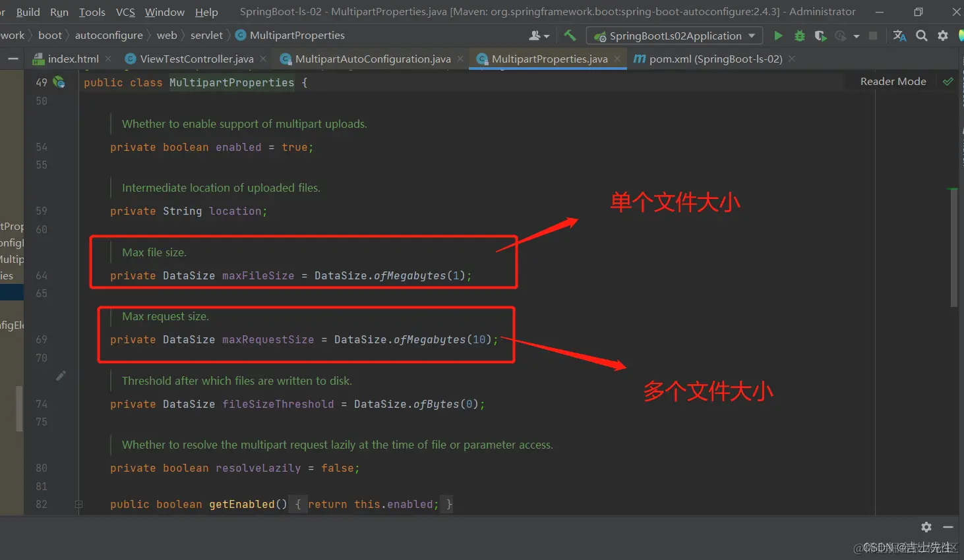Close the ViewTestController.java tab
Image resolution: width=964 pixels, height=560 pixels.
click(x=263, y=59)
